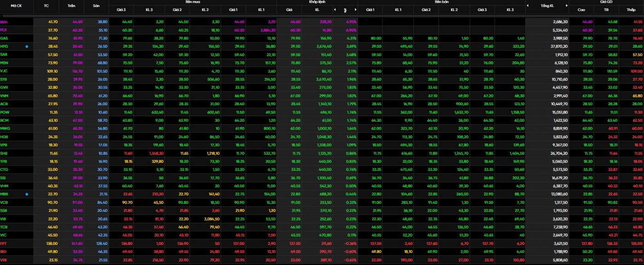Viewport: 644px width, 265px height.
Task: Click the KL column header under Khớp lệnh
Action: [x=317, y=10]
